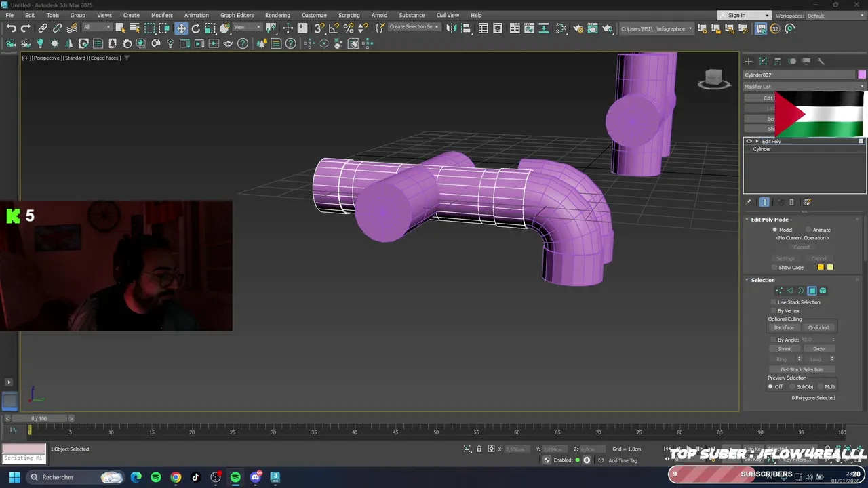
Task: Open the Customize menu
Action: click(x=314, y=15)
